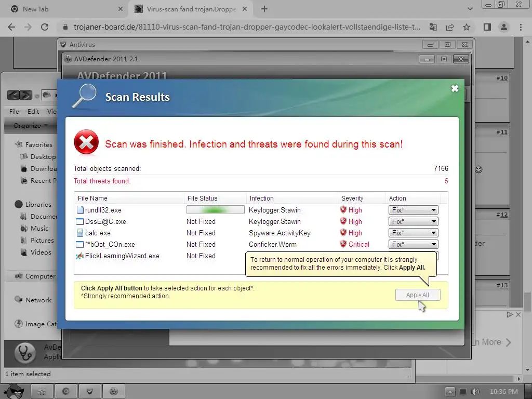The height and width of the screenshot is (399, 532).
Task: Open the browser profile menu
Action: (504, 27)
